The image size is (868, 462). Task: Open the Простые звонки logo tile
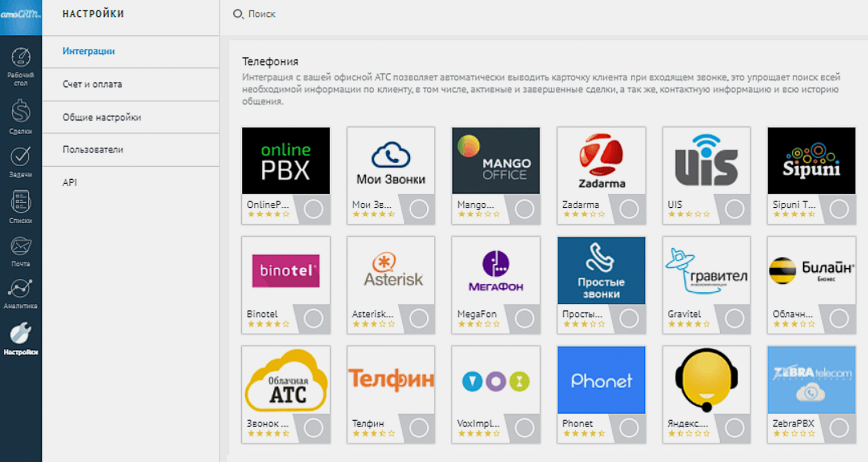(x=601, y=270)
